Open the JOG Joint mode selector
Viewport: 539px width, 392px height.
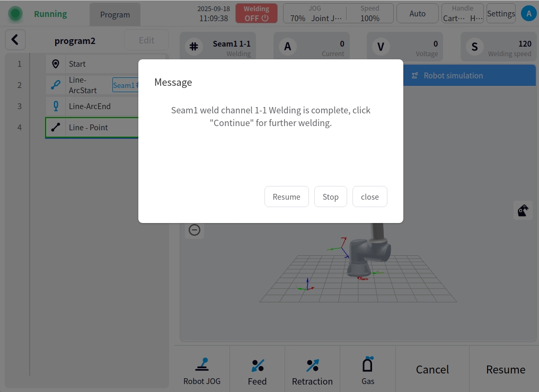pos(315,14)
